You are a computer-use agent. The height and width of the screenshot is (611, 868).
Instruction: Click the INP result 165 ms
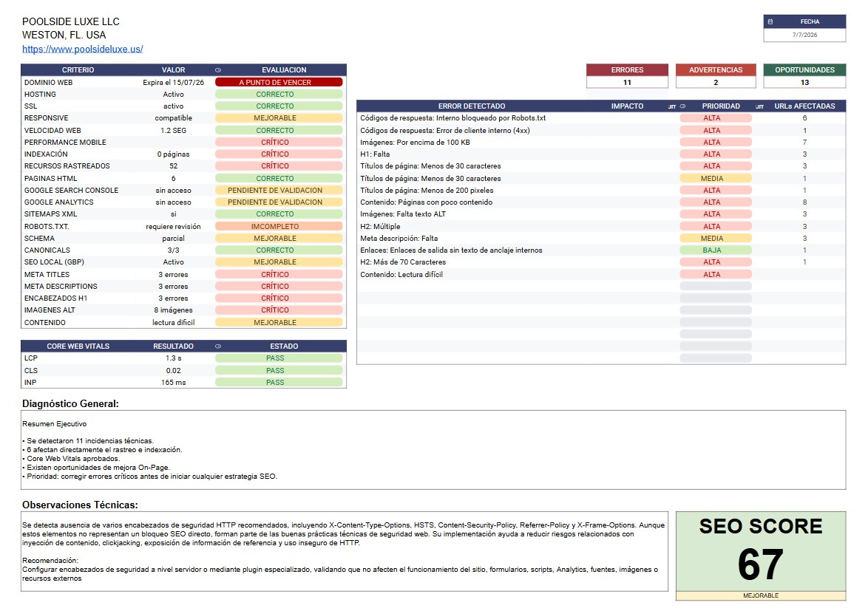(173, 383)
